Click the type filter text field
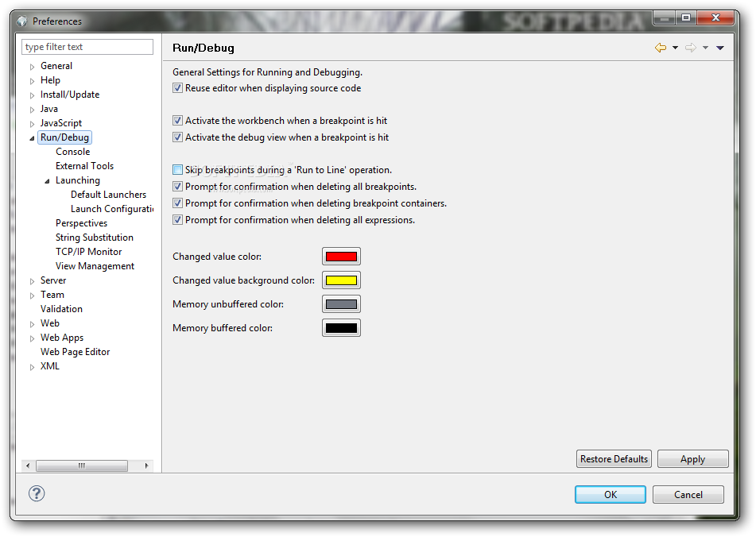Screen dimensions: 756x537 (87, 47)
